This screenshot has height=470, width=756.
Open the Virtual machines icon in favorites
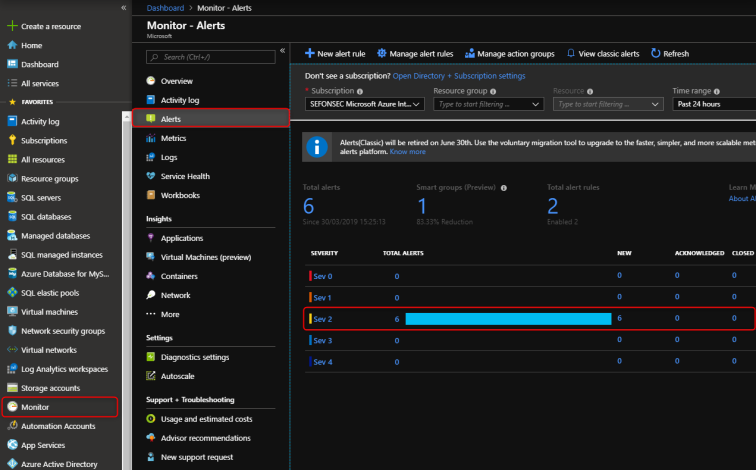point(12,311)
